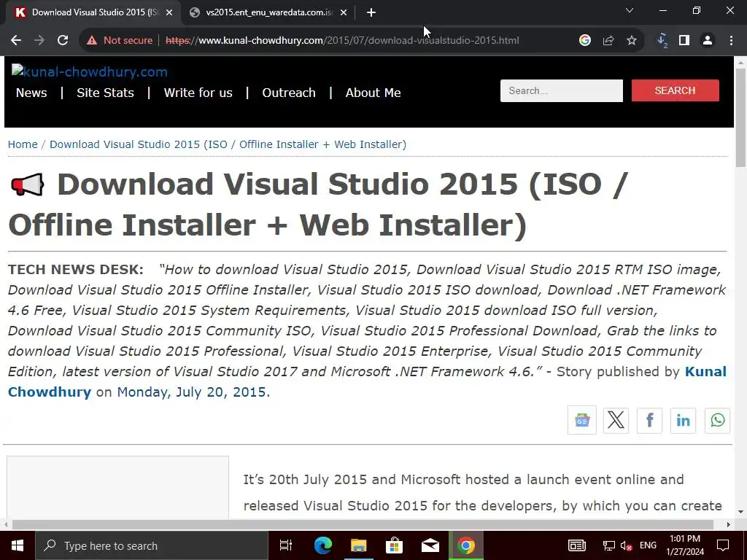Open Windows Start menu
Viewport: 747px width, 560px height.
[18, 545]
